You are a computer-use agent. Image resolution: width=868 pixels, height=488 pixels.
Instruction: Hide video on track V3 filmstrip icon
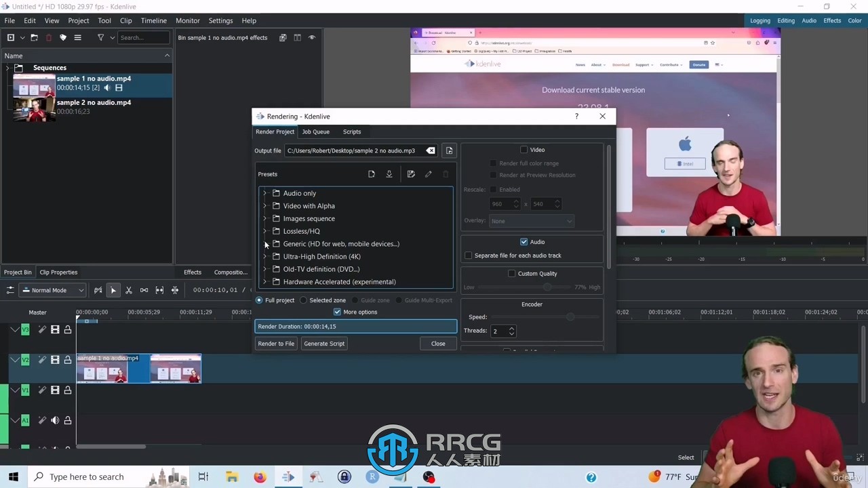[x=55, y=330]
